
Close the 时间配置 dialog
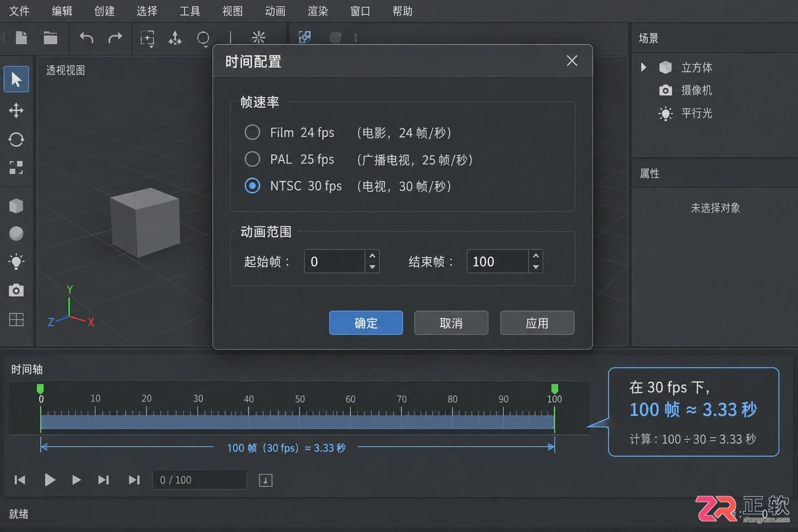pyautogui.click(x=572, y=60)
